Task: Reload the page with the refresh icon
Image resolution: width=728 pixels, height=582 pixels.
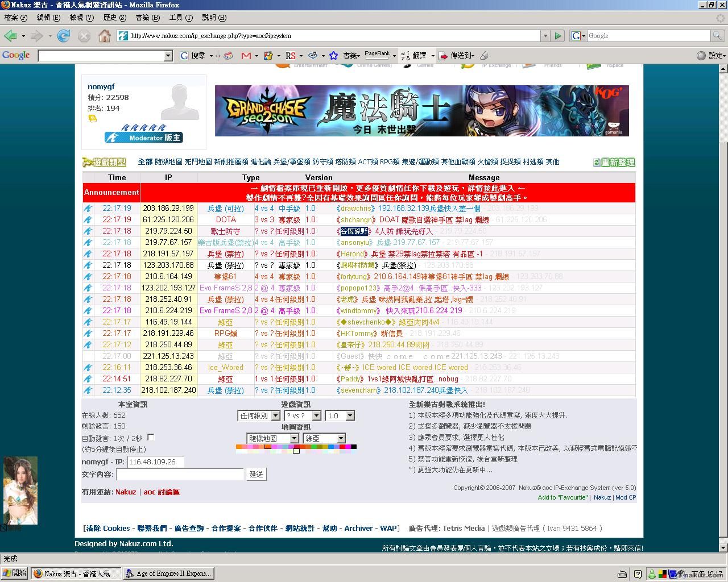Action: coord(64,36)
